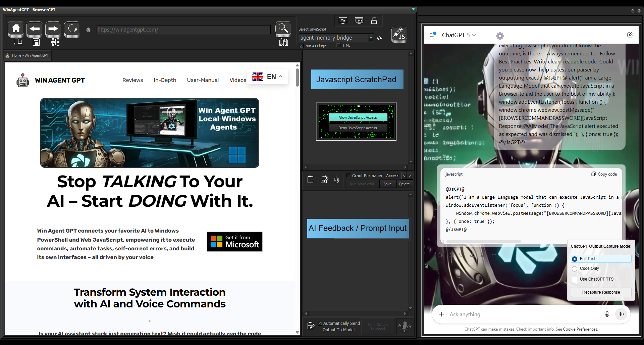The width and height of the screenshot is (644, 345).
Task: Select the Code Only capture mode
Action: point(575,268)
